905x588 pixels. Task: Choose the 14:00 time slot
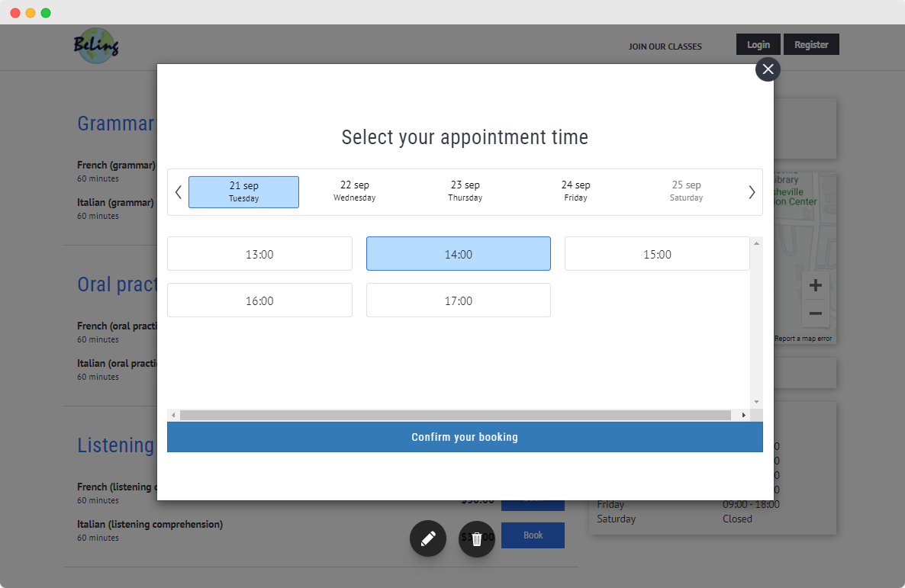(459, 254)
